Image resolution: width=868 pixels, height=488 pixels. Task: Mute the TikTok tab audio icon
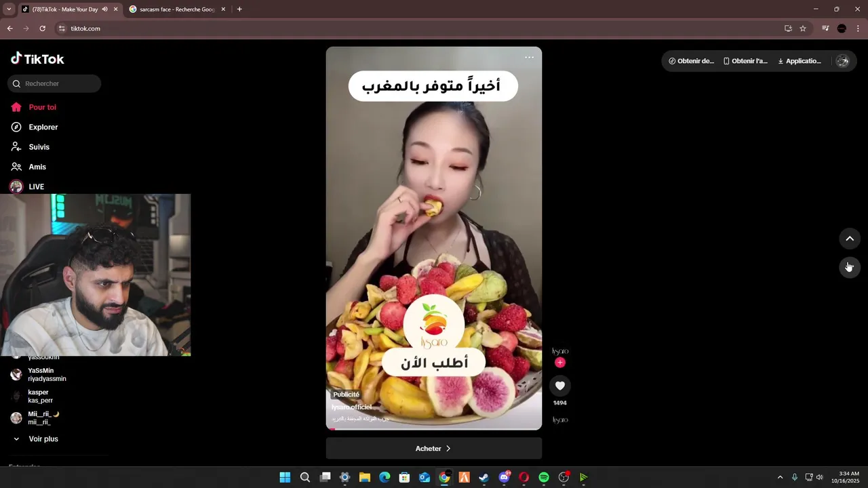(104, 9)
